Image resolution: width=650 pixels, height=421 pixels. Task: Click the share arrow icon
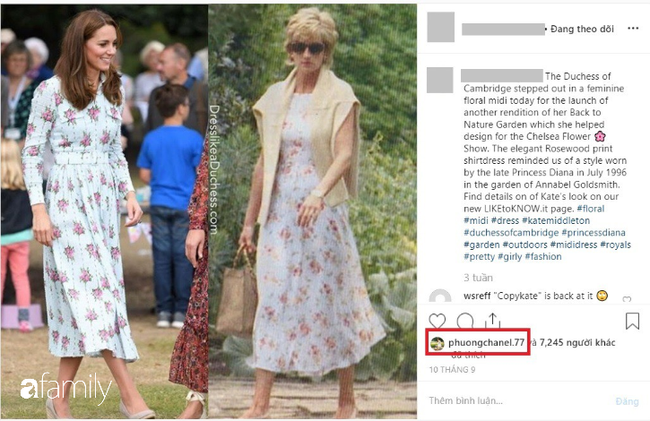coord(492,320)
